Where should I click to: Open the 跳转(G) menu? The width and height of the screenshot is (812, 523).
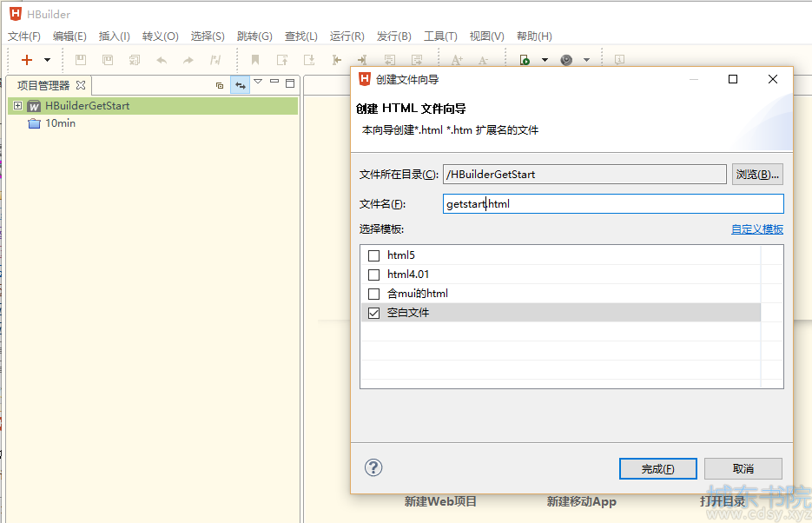(254, 36)
